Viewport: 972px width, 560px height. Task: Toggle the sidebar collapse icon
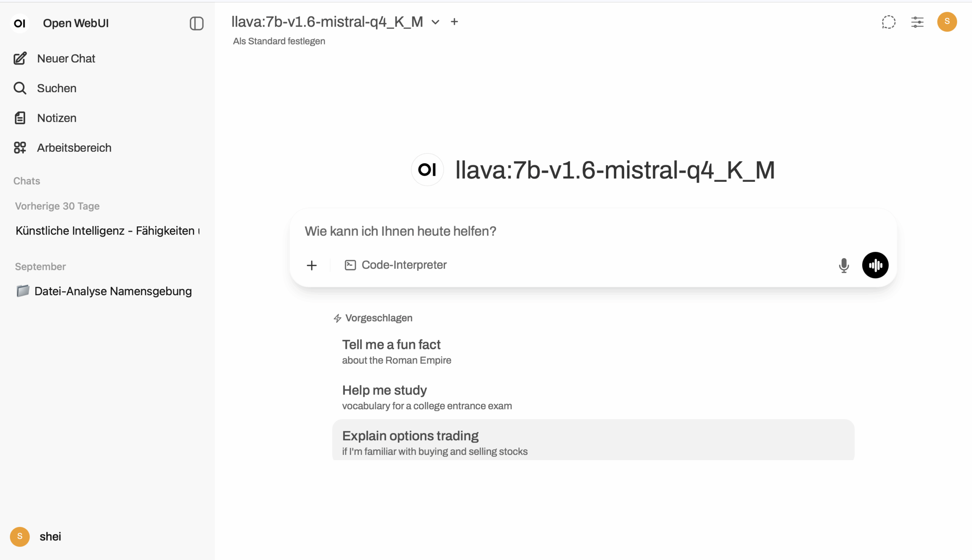[196, 24]
